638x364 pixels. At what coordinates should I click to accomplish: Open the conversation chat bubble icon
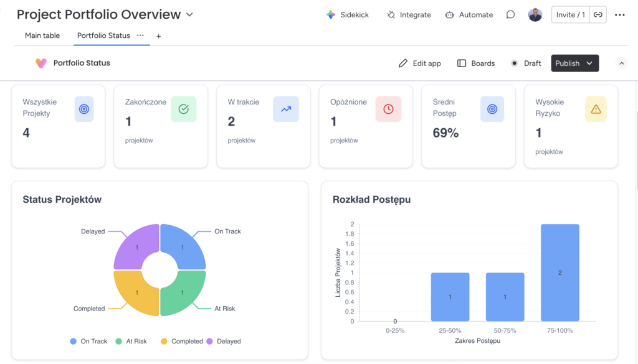pos(510,15)
